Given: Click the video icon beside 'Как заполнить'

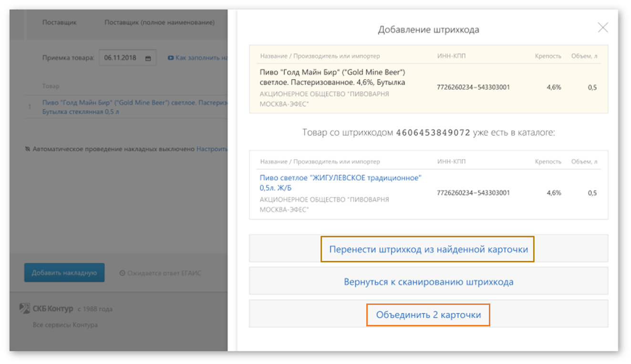Looking at the screenshot, I should [x=170, y=58].
